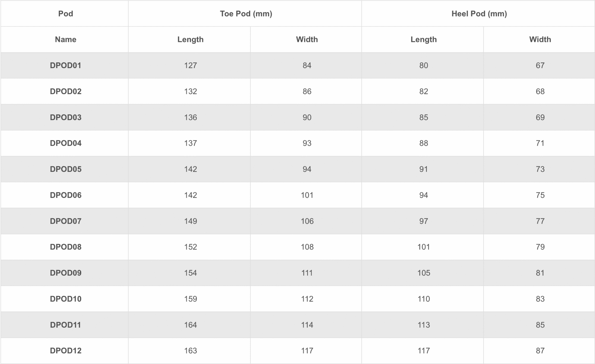
Task: Click DPOD11 heel pod width 85
Action: (540, 325)
